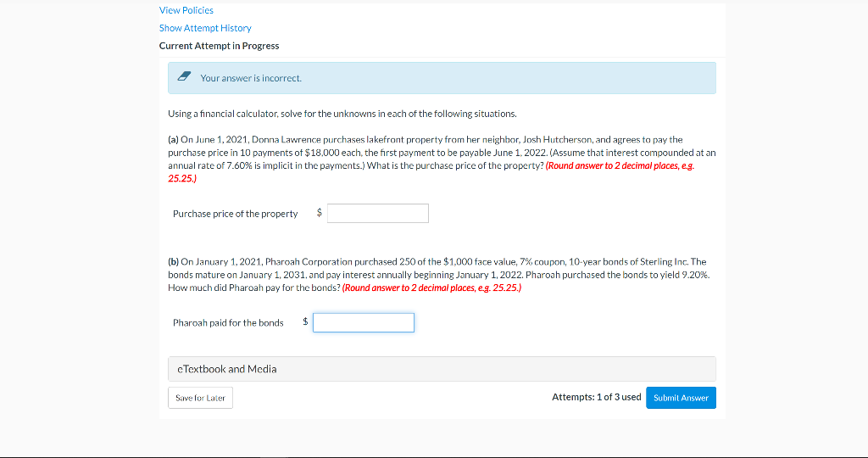Viewport: 868px width, 458px height.
Task: Click the red rounding note in part (b)
Action: 431,288
